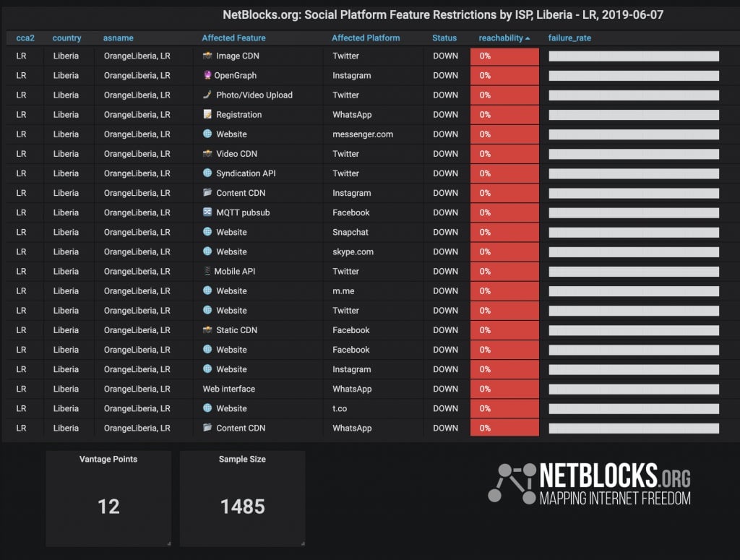Image resolution: width=740 pixels, height=560 pixels.
Task: Click the NetBlocks network logo icon
Action: pyautogui.click(x=512, y=483)
